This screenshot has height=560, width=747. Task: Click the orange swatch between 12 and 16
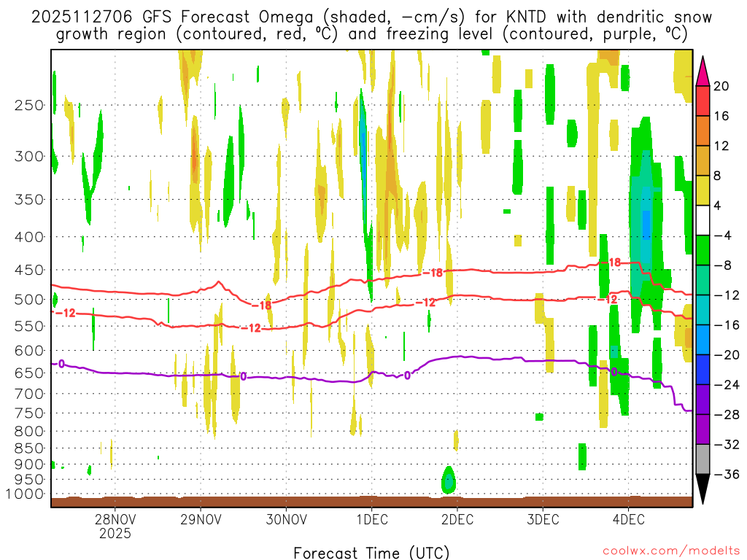tap(703, 131)
